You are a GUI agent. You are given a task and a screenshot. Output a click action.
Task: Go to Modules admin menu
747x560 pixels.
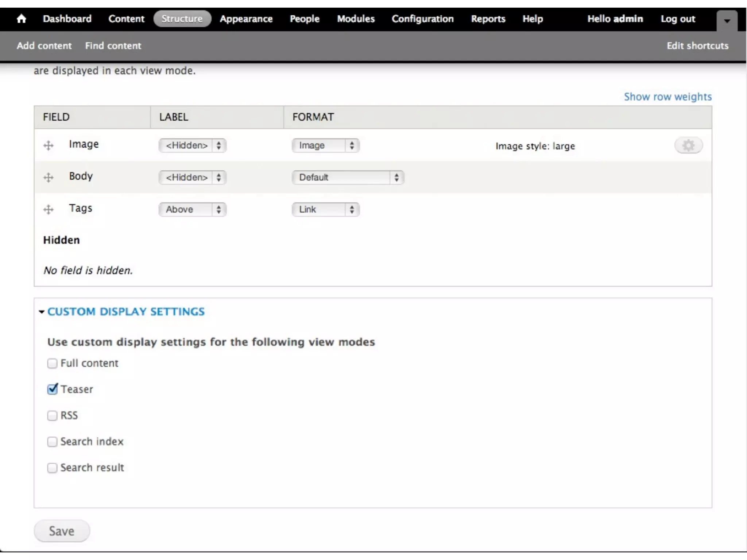356,19
